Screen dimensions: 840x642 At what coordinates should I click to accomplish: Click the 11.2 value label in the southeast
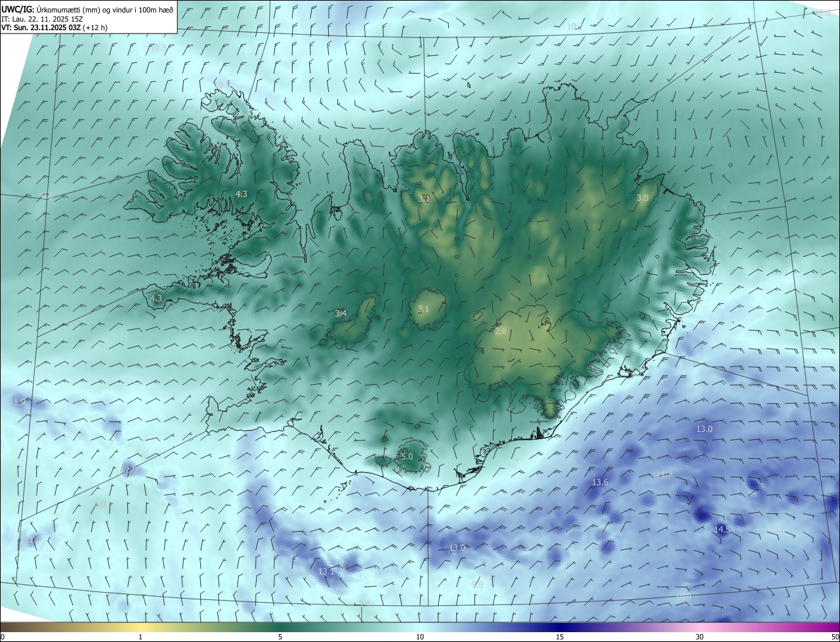pos(664,474)
